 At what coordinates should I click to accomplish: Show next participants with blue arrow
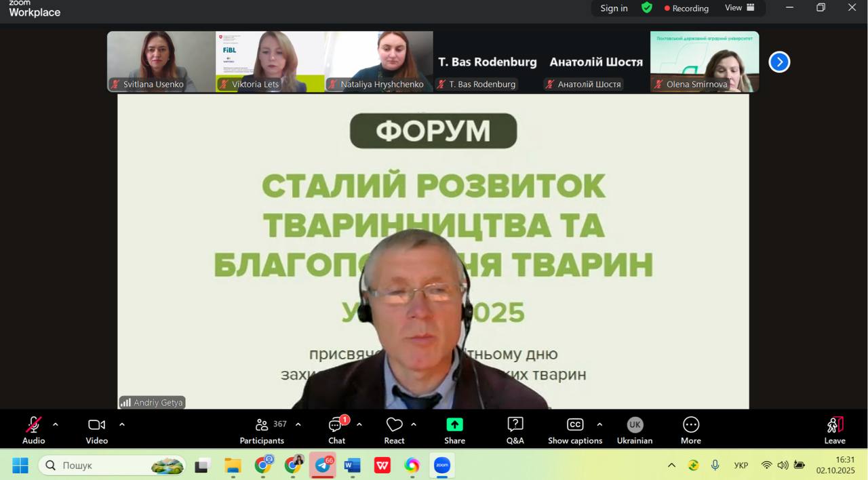[779, 62]
